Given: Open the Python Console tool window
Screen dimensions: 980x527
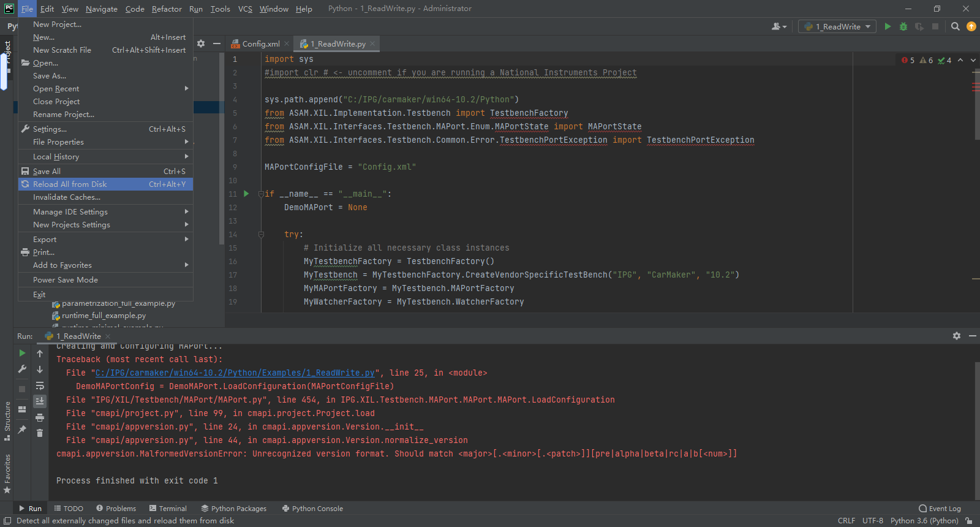Looking at the screenshot, I should [x=312, y=509].
